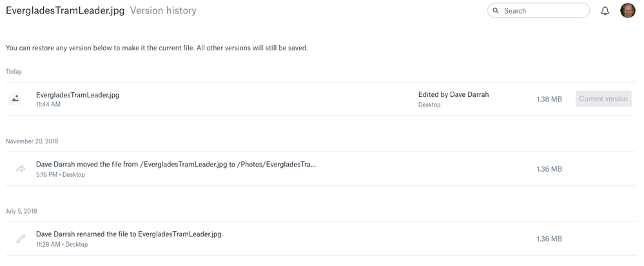Viewport: 644px width, 266px height.
Task: Click the Version history heading text
Action: tap(163, 10)
